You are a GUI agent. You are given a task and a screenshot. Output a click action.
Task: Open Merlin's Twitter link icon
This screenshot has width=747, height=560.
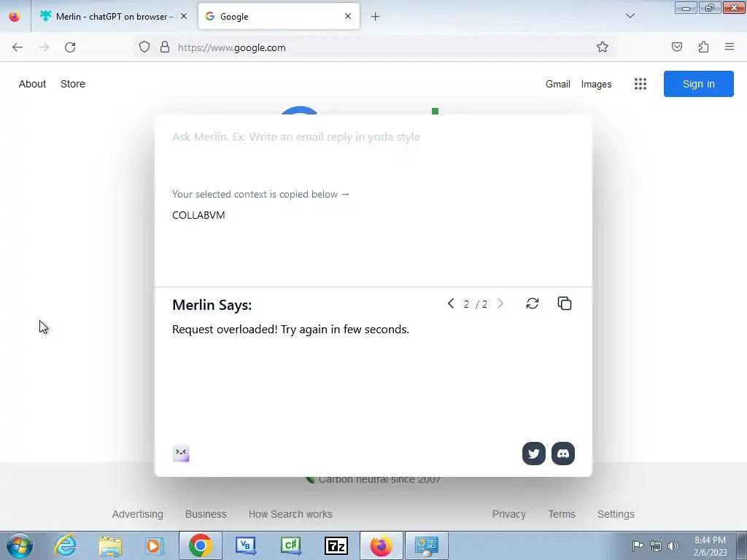[533, 454]
